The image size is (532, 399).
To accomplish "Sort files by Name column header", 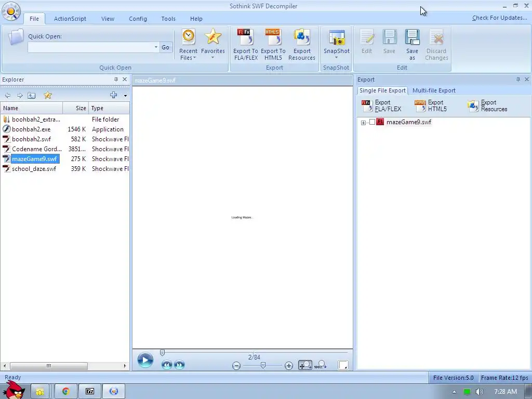I will click(32, 108).
